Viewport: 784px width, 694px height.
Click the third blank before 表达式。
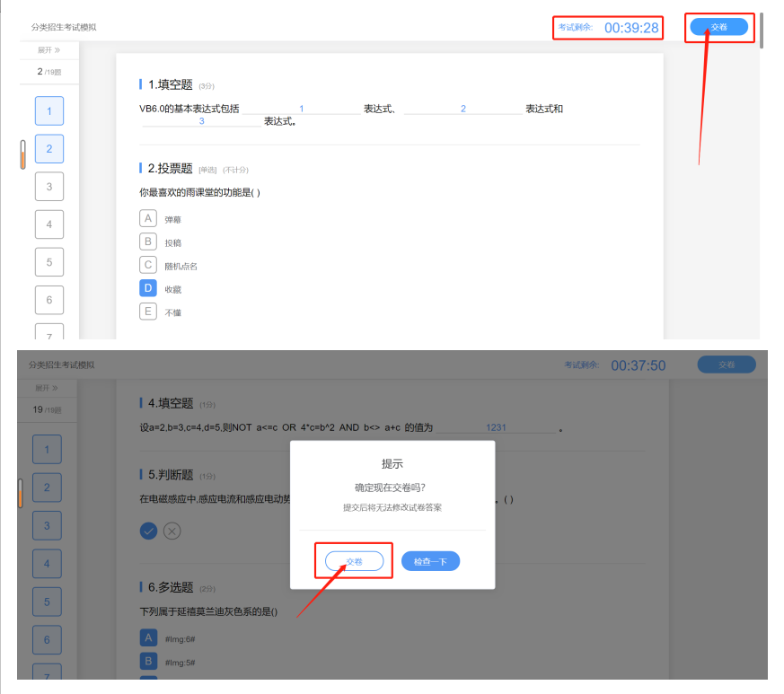click(x=201, y=121)
